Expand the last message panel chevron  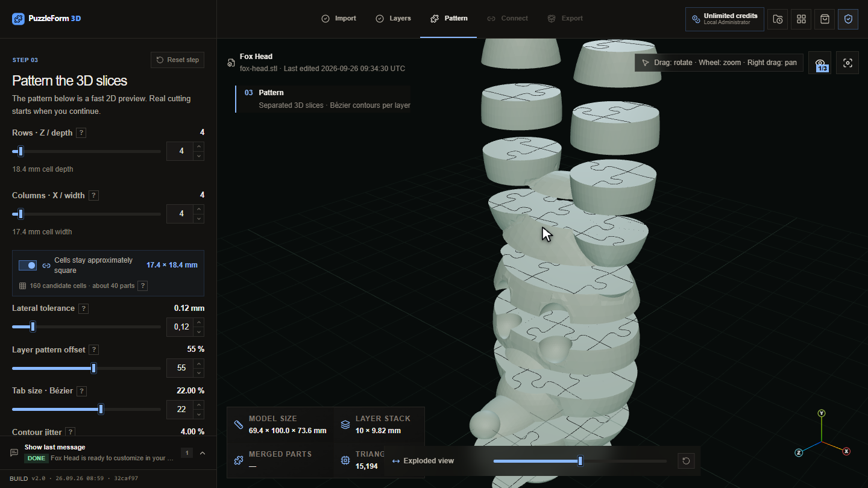pos(203,453)
